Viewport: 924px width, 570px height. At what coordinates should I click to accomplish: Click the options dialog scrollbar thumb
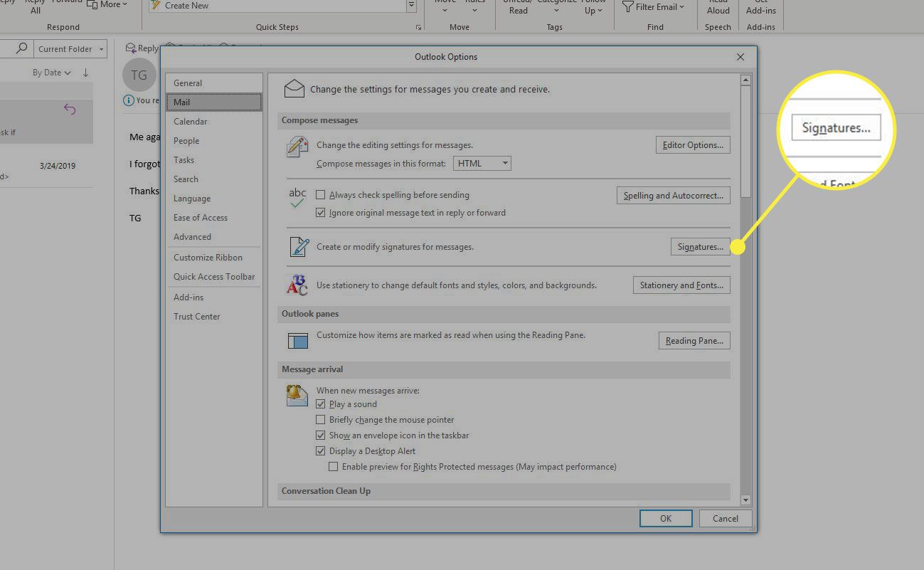pos(745,142)
